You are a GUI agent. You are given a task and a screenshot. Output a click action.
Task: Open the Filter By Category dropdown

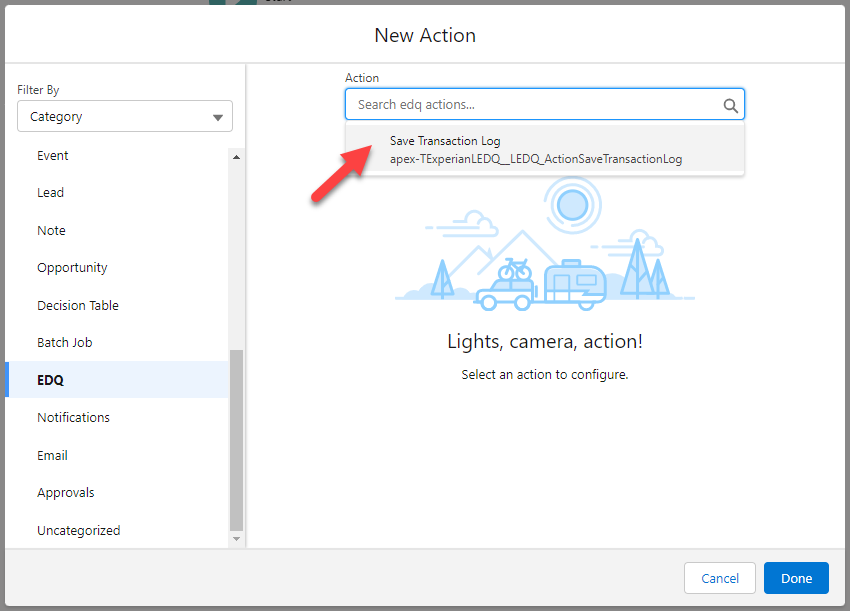pos(125,116)
